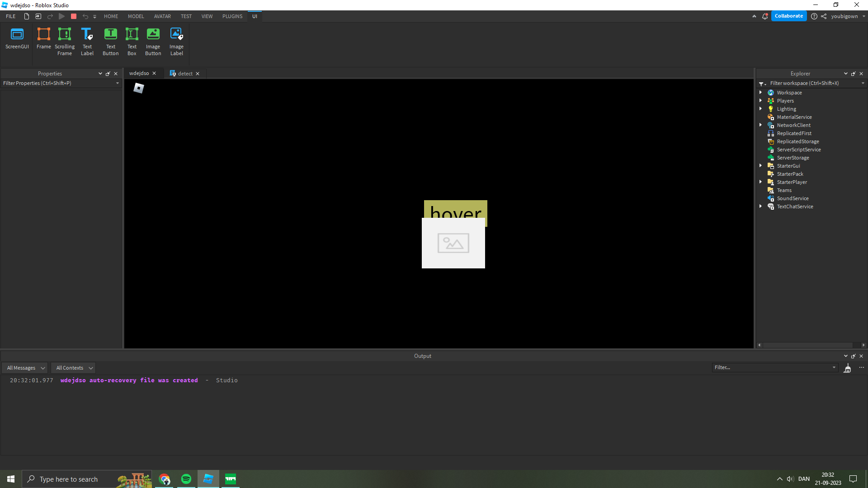Switch to the detect script tab
Screen dimensions: 868x488
tap(185, 73)
